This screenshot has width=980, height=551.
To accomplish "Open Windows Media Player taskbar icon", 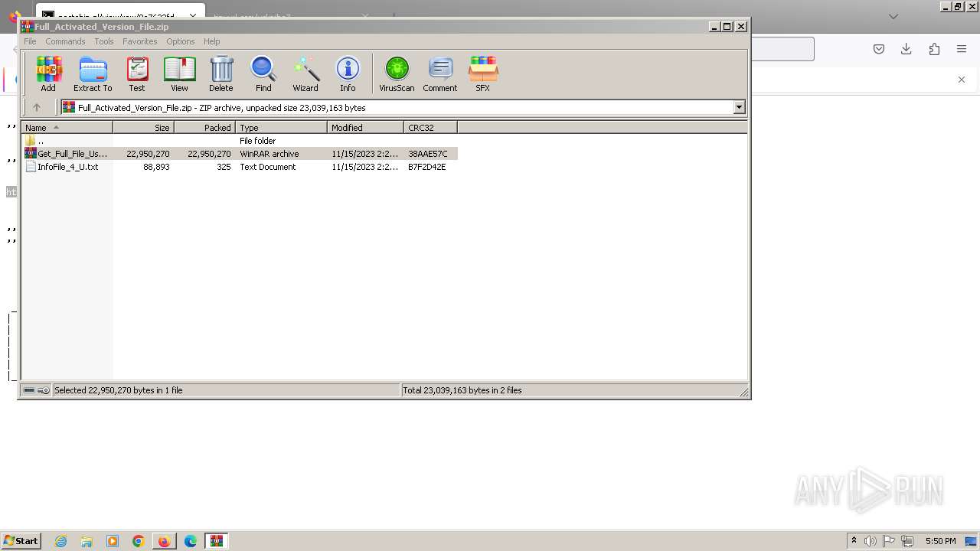I will 113,541.
